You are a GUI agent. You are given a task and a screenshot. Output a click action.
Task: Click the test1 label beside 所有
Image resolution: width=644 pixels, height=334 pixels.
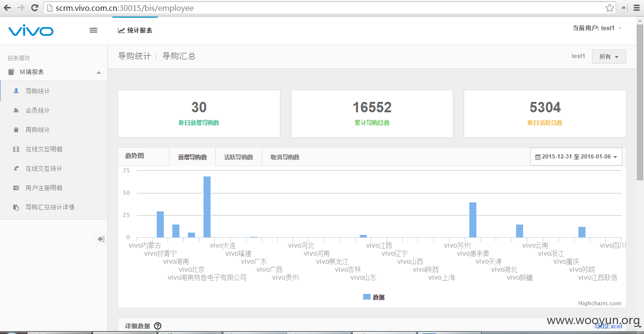pyautogui.click(x=578, y=56)
